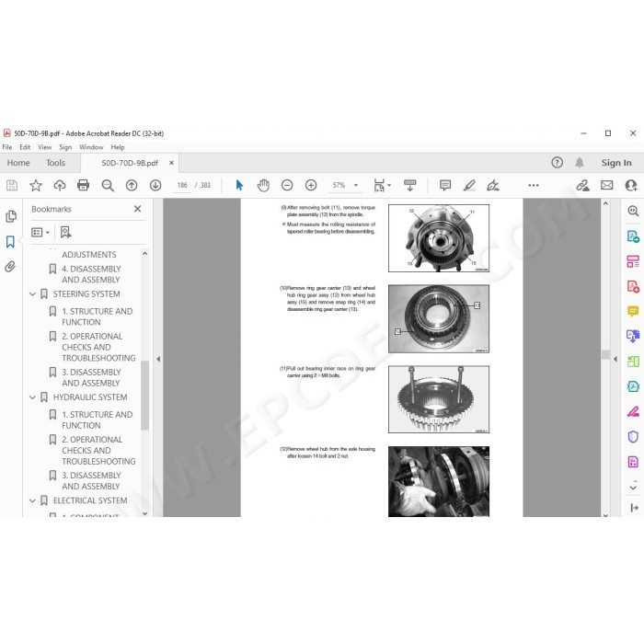
Task: Open Create PDF tool in right pane
Action: [633, 286]
